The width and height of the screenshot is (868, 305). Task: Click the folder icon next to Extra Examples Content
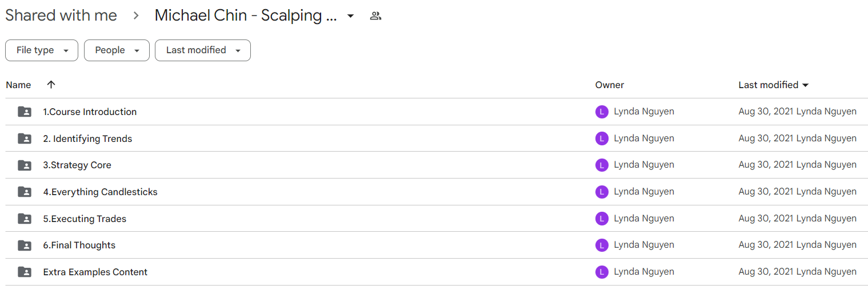click(x=25, y=272)
